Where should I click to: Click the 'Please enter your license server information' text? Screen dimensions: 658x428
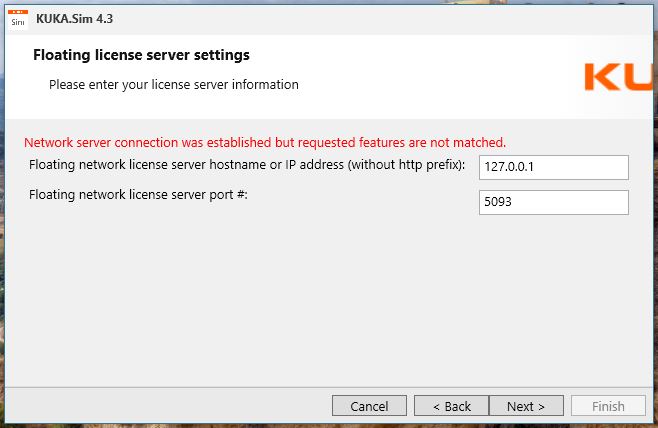point(173,85)
